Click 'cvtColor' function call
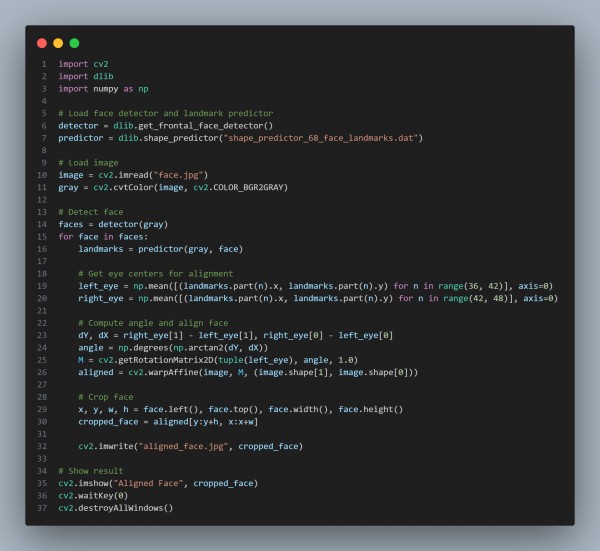600x551 pixels. 133,187
